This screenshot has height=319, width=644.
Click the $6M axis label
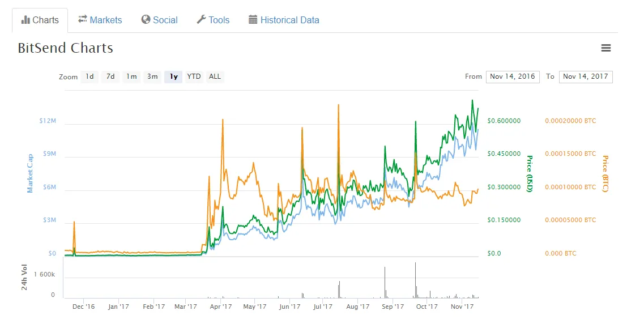click(x=49, y=187)
